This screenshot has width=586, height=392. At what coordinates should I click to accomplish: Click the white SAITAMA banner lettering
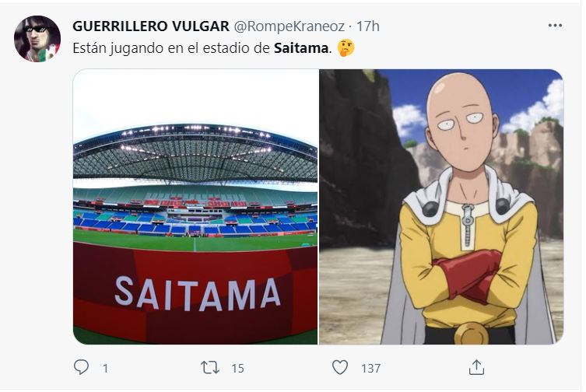point(198,294)
